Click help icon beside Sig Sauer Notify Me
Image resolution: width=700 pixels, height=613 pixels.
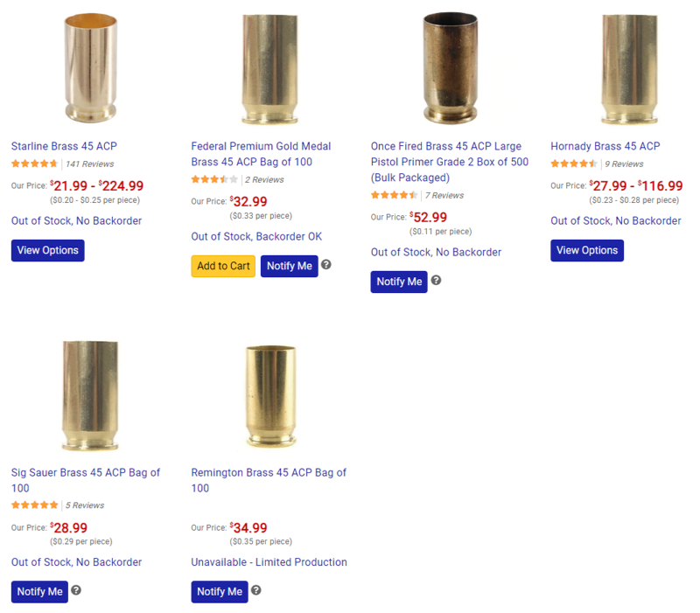(x=76, y=590)
